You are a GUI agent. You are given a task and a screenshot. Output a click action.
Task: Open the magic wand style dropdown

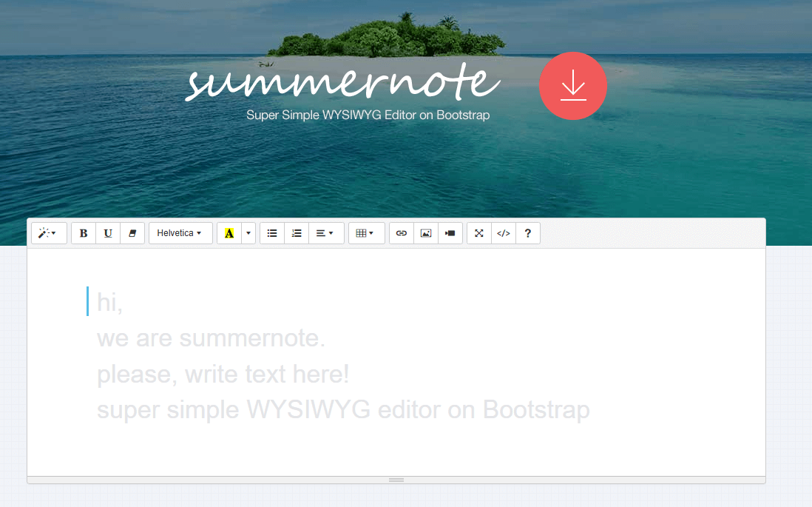[49, 233]
